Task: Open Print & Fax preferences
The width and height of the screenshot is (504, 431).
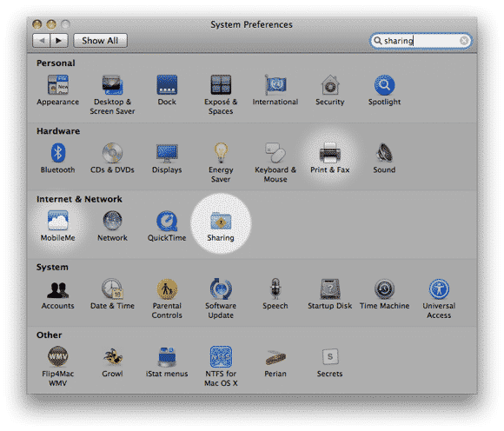Action: click(330, 158)
